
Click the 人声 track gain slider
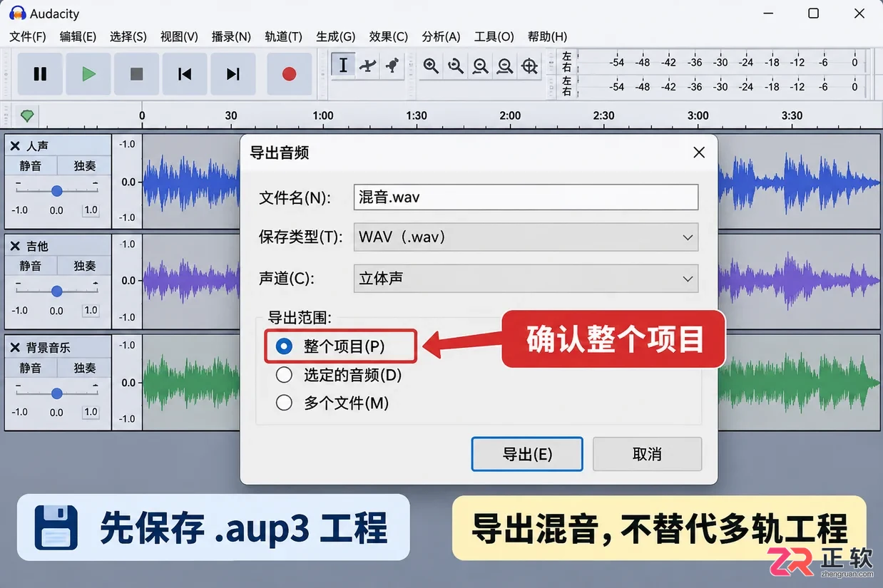57,190
